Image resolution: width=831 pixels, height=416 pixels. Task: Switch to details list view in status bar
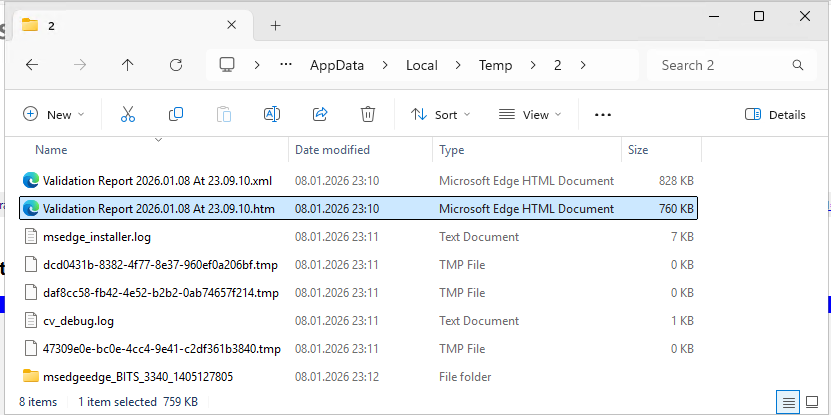coord(789,402)
